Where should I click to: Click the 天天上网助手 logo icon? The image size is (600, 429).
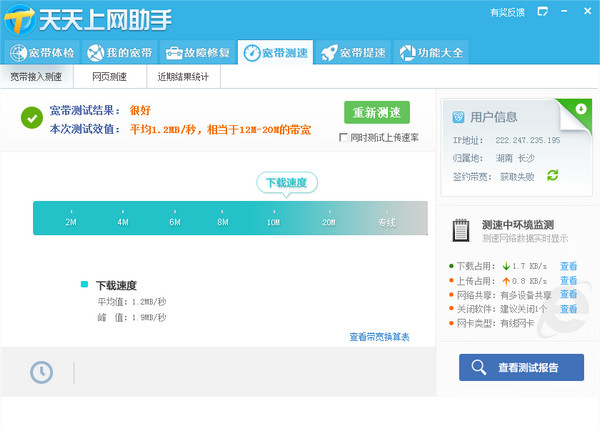(19, 19)
